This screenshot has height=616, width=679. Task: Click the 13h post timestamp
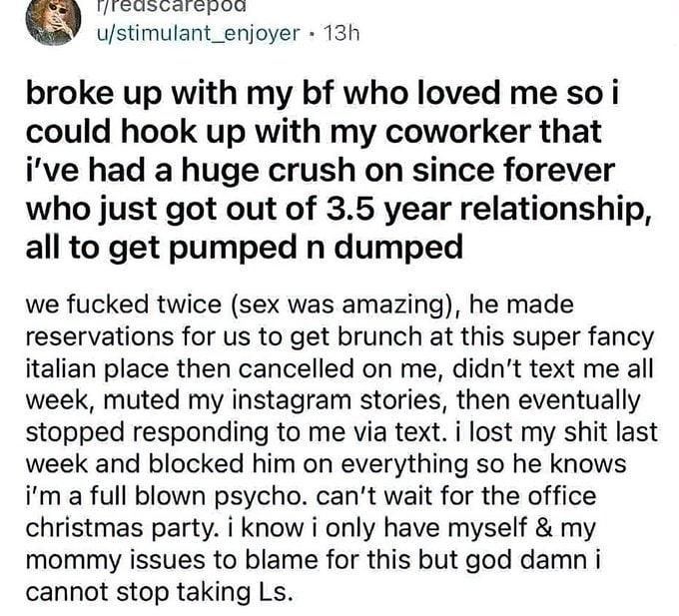(341, 33)
